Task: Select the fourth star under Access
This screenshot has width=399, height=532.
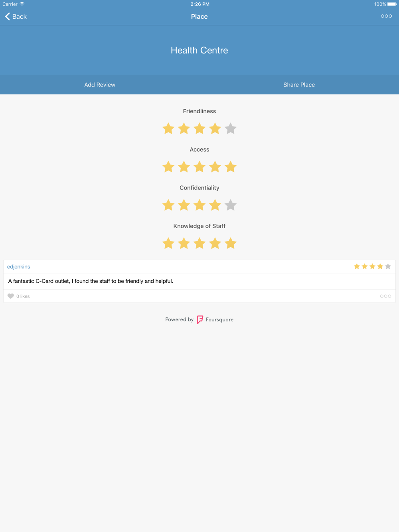Action: coord(215,167)
